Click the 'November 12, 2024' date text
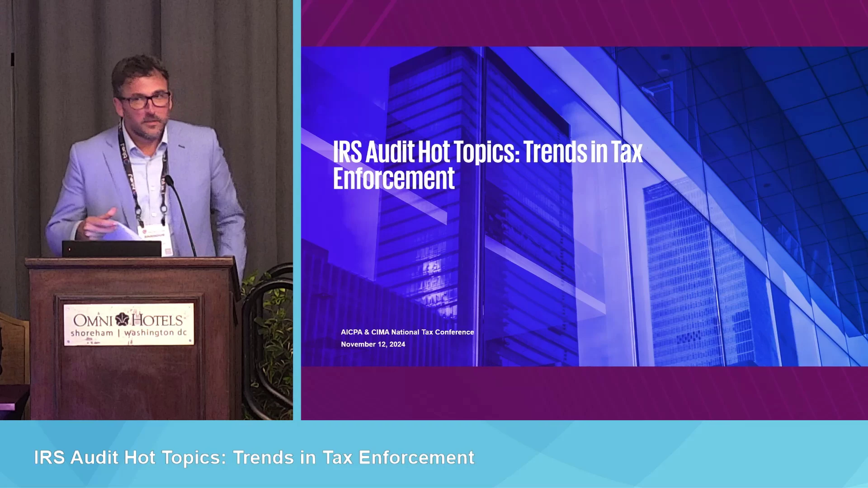The height and width of the screenshot is (488, 868). coord(373,344)
